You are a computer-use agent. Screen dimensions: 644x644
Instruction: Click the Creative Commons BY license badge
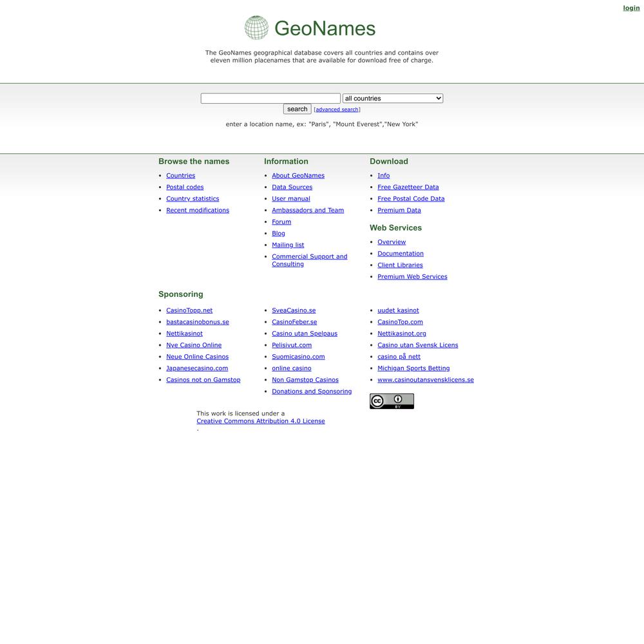[x=392, y=401]
